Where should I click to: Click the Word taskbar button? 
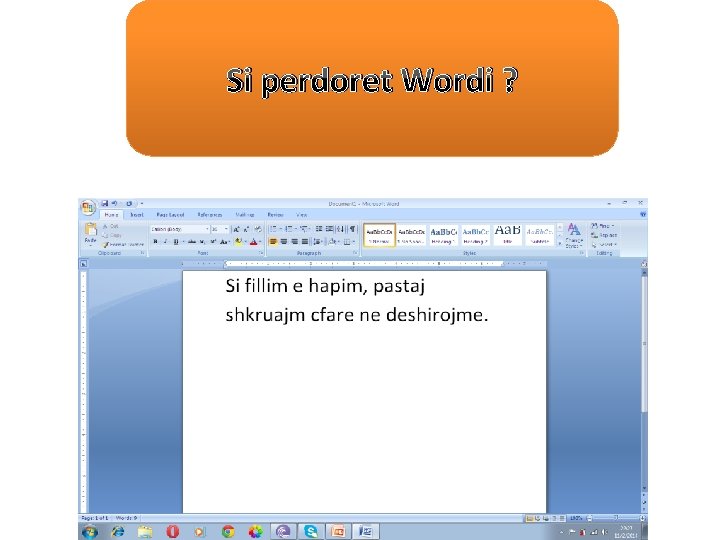366,531
